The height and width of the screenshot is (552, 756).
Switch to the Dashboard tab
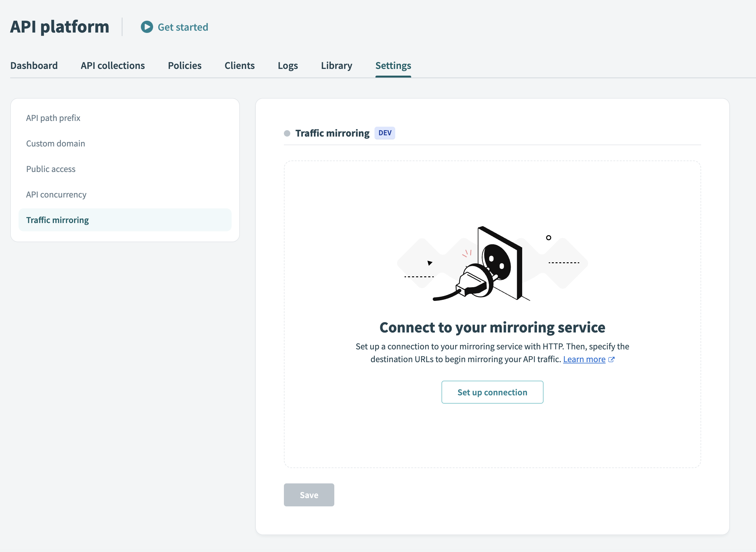[x=34, y=65]
